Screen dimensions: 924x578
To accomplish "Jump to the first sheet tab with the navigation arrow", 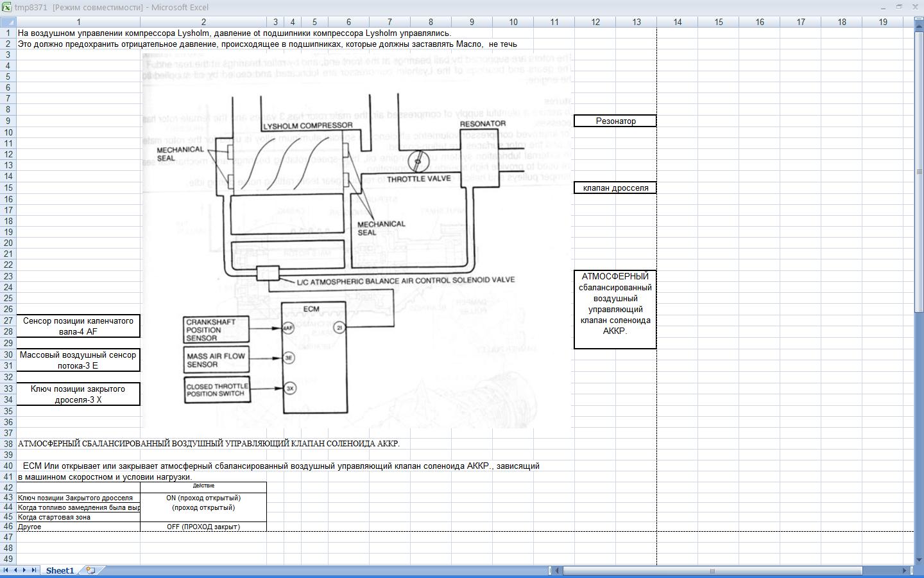I will point(6,570).
